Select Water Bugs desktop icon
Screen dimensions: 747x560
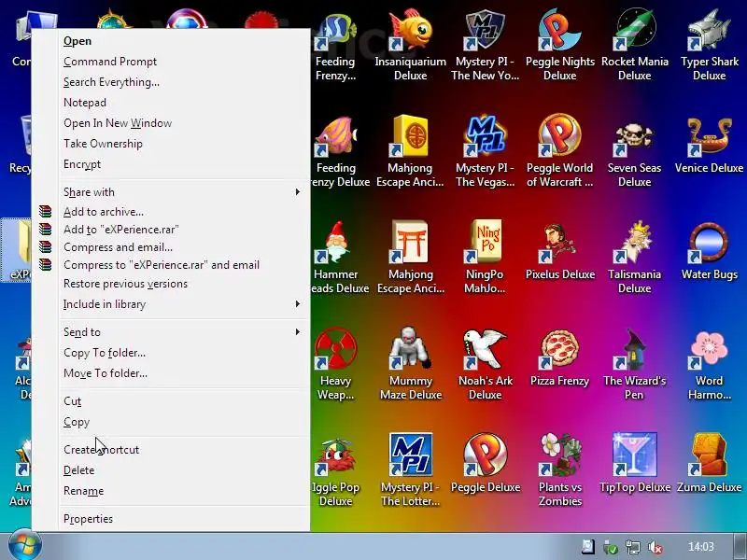coord(710,243)
